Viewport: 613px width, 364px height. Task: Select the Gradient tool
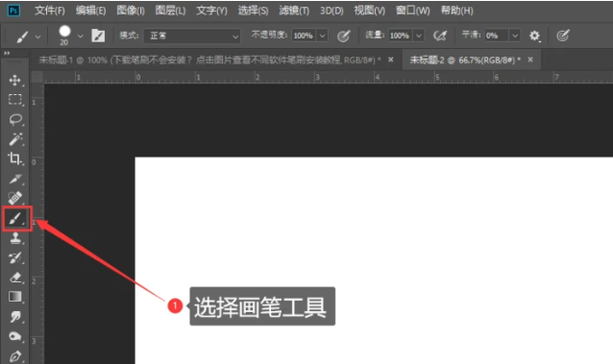[x=14, y=297]
